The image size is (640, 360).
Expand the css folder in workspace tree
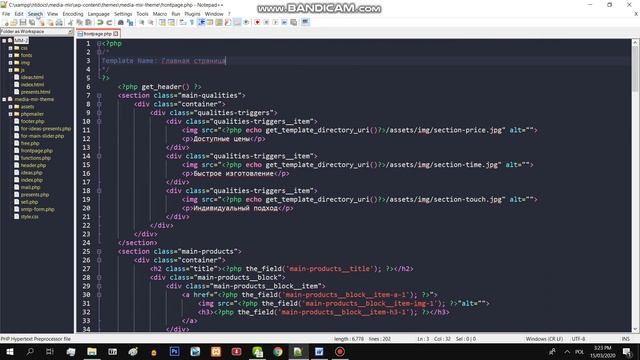pyautogui.click(x=11, y=48)
